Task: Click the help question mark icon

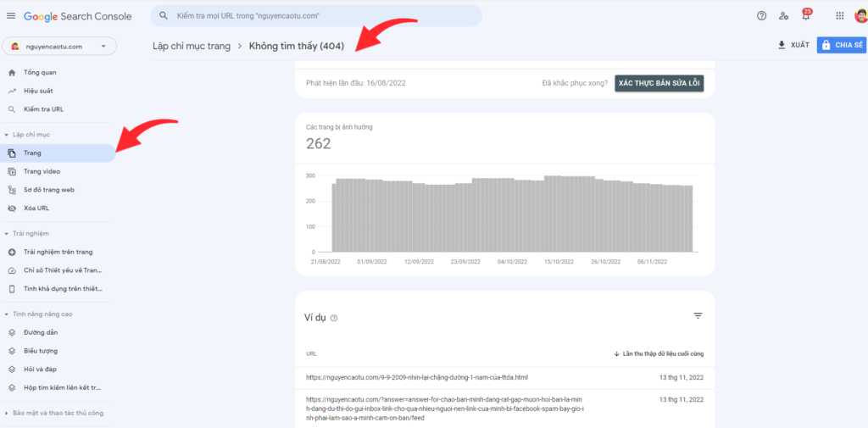Action: [761, 16]
